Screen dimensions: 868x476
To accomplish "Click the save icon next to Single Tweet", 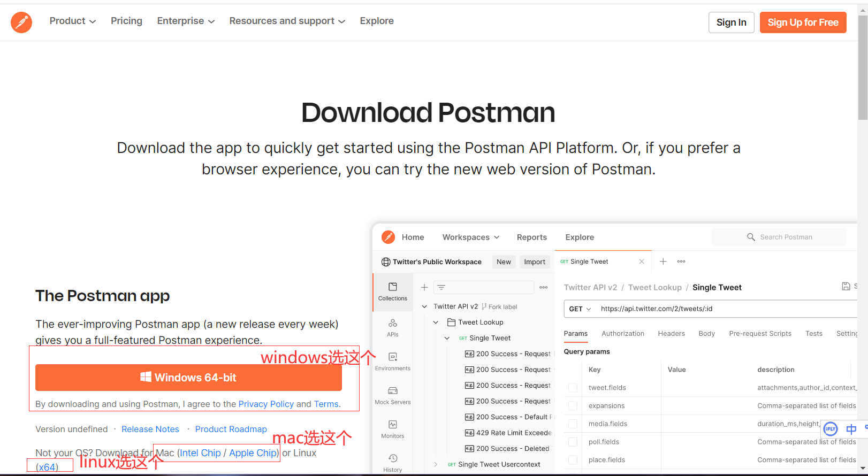I will pos(846,286).
